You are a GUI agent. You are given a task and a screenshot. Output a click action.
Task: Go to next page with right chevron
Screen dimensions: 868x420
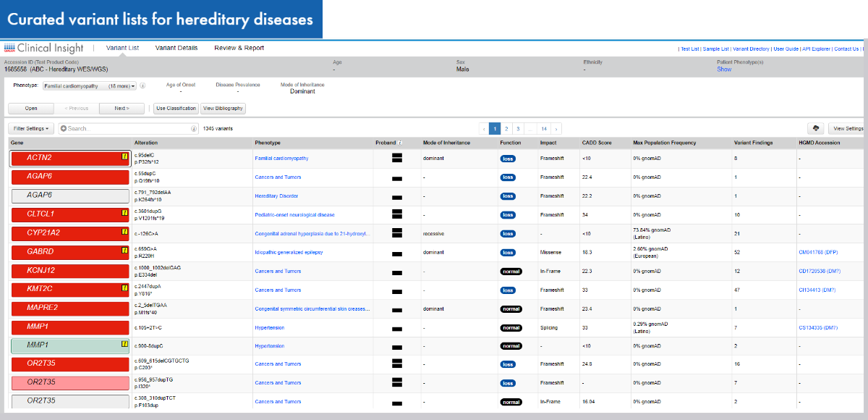pyautogui.click(x=556, y=128)
